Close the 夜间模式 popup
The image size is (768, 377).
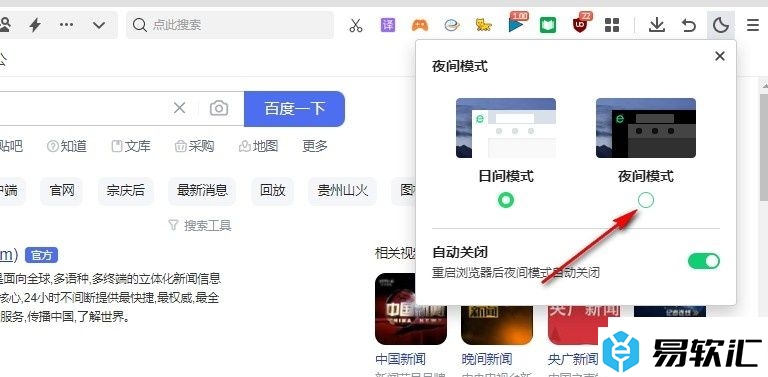point(720,56)
